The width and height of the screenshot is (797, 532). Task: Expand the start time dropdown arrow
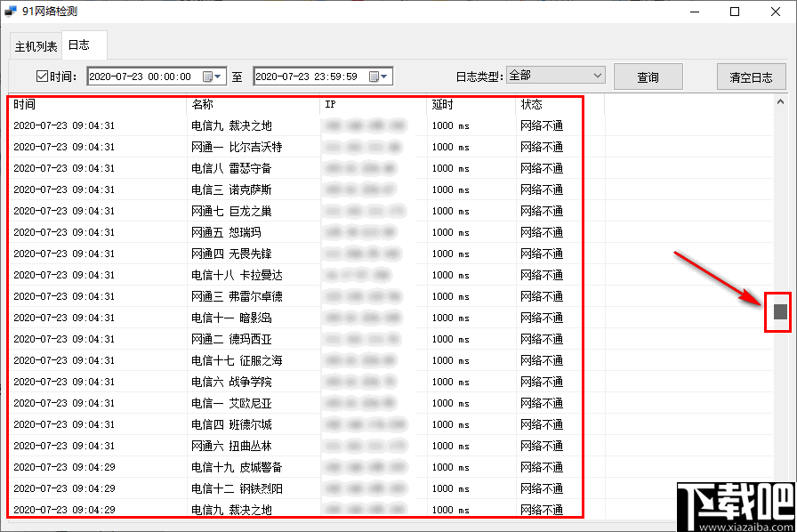pos(219,76)
